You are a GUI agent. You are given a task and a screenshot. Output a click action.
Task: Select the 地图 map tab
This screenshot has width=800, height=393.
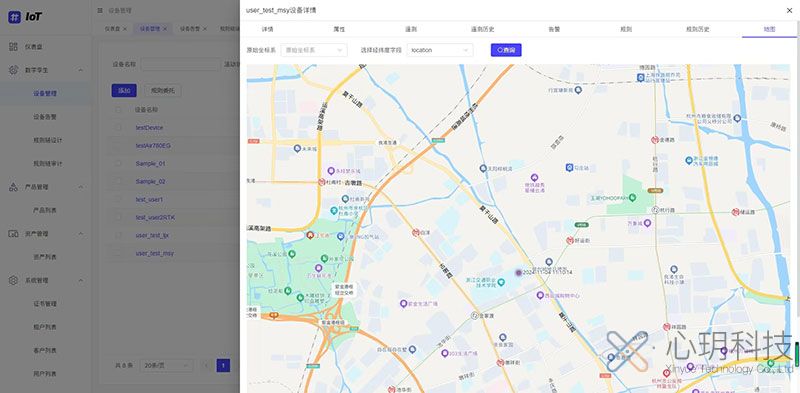point(769,29)
